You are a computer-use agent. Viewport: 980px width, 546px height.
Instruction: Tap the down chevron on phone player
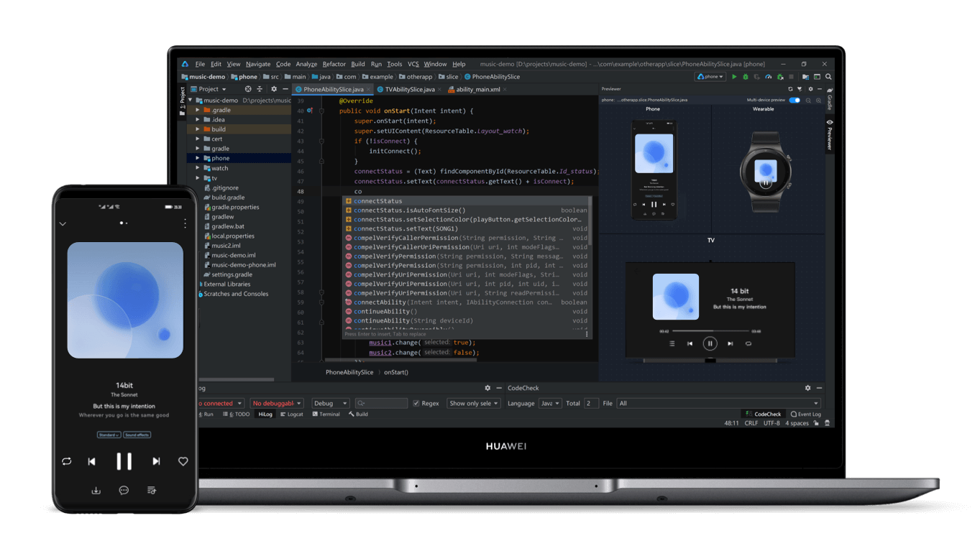click(63, 223)
